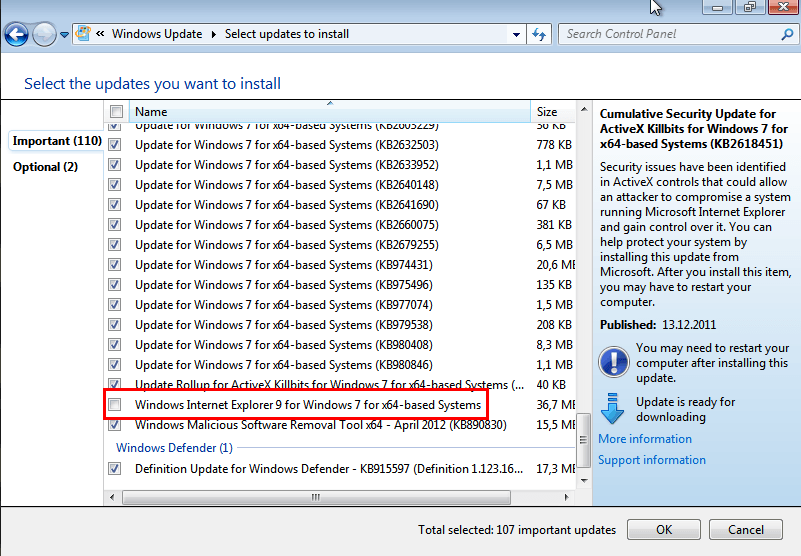Image resolution: width=801 pixels, height=556 pixels.
Task: Click the blue download arrow icon
Action: click(x=612, y=408)
